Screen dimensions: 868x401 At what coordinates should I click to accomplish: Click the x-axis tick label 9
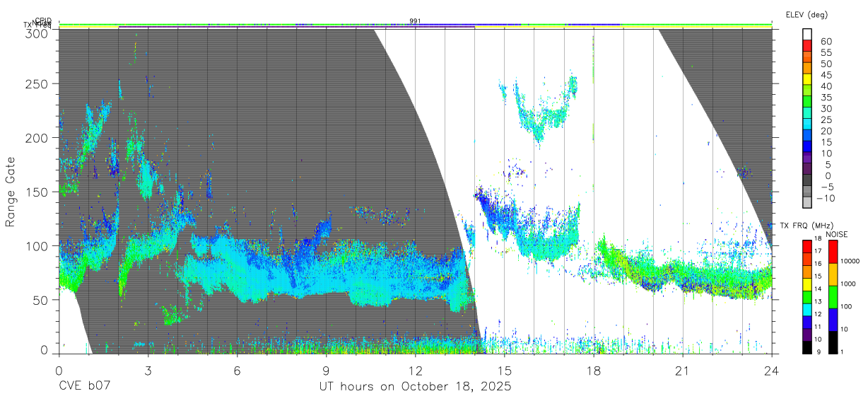point(326,371)
